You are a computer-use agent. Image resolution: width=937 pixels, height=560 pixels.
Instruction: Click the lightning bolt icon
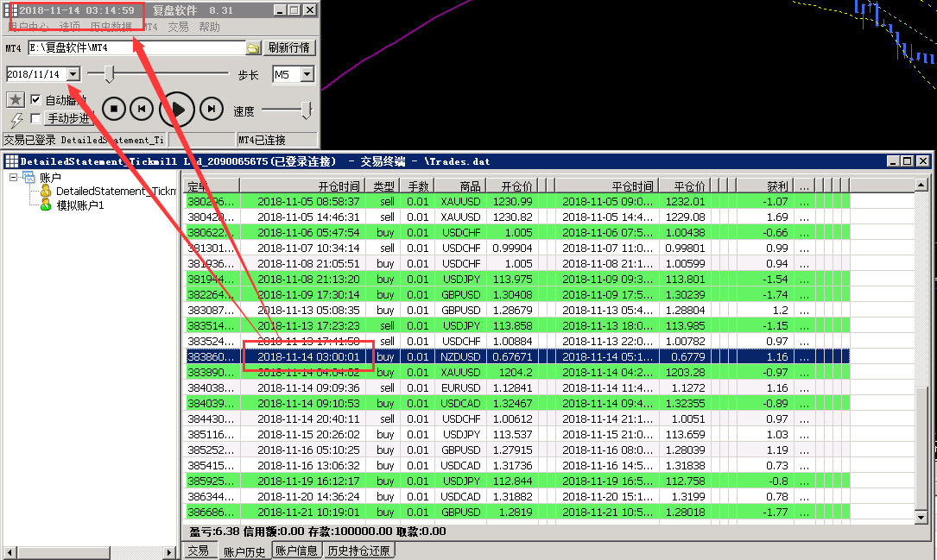16,120
